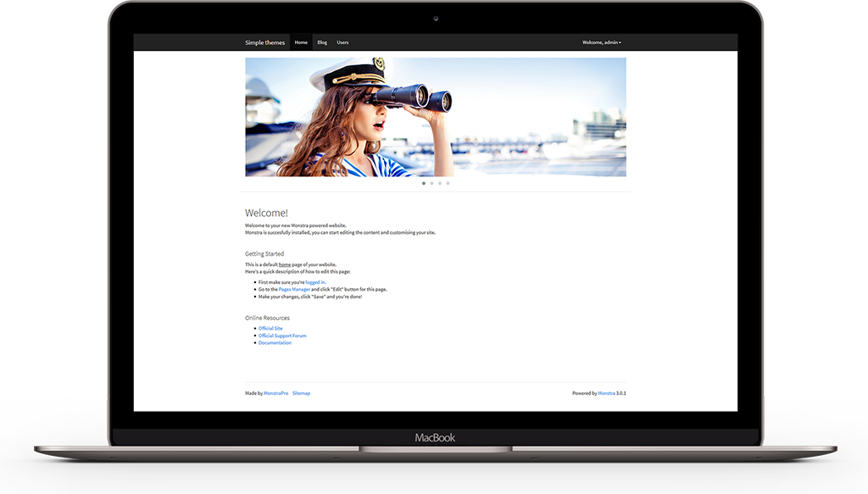Click the Getting Started second bullet link
868x494 pixels.
coord(293,289)
